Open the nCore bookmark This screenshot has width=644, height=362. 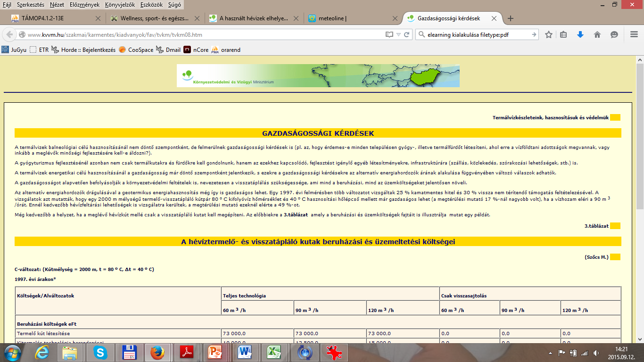point(196,49)
